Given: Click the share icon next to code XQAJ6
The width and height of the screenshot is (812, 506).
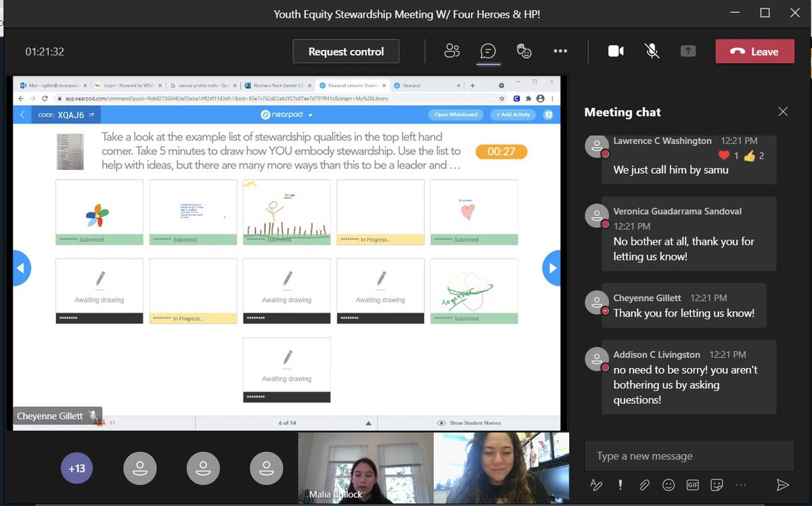Looking at the screenshot, I should pyautogui.click(x=91, y=114).
